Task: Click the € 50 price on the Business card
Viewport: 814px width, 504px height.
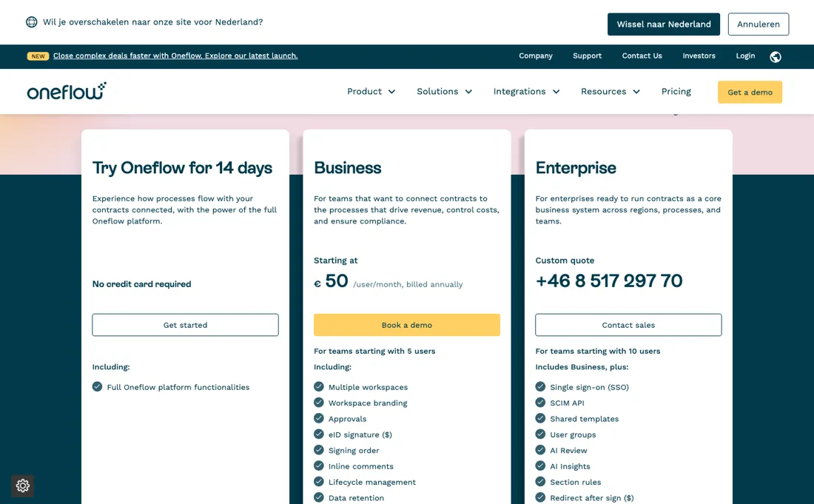Action: tap(332, 281)
